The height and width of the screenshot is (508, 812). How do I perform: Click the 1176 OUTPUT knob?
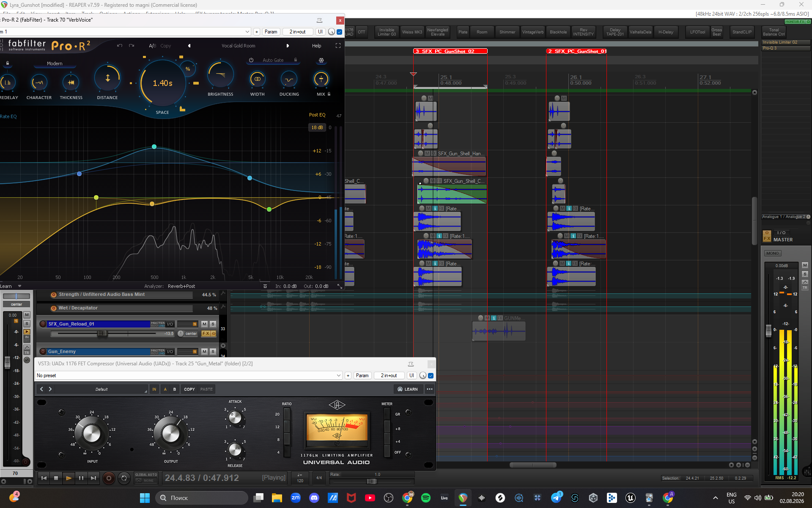click(170, 433)
